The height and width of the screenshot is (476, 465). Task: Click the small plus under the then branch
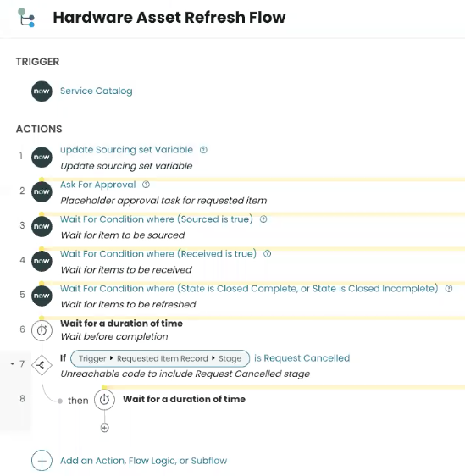click(104, 428)
